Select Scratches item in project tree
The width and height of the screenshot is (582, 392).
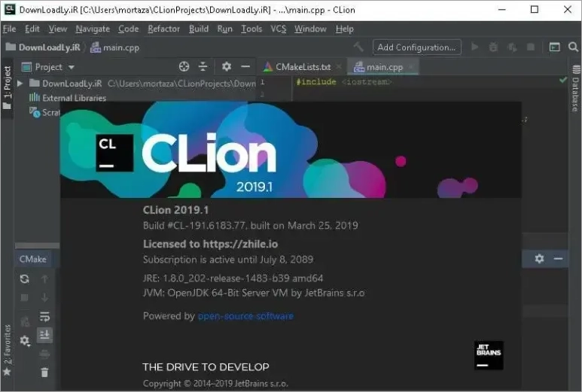44,112
